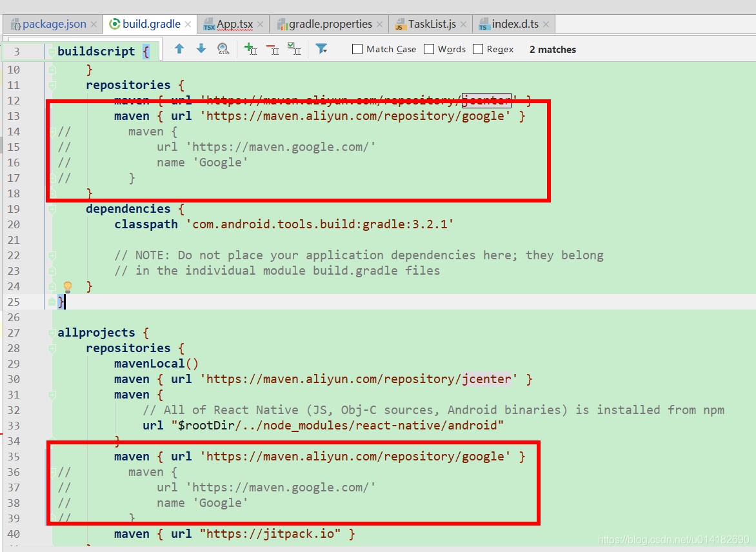Click aliyun google URL on line 35
The image size is (756, 552).
355,457
